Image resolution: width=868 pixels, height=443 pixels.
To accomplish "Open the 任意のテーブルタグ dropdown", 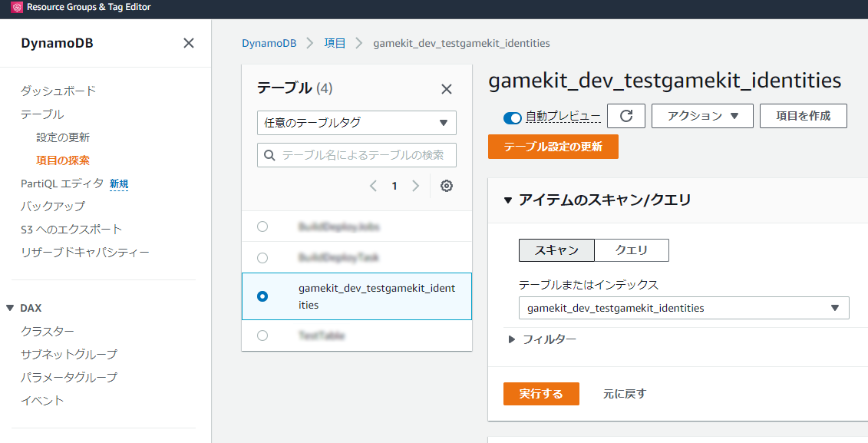I will tap(356, 122).
